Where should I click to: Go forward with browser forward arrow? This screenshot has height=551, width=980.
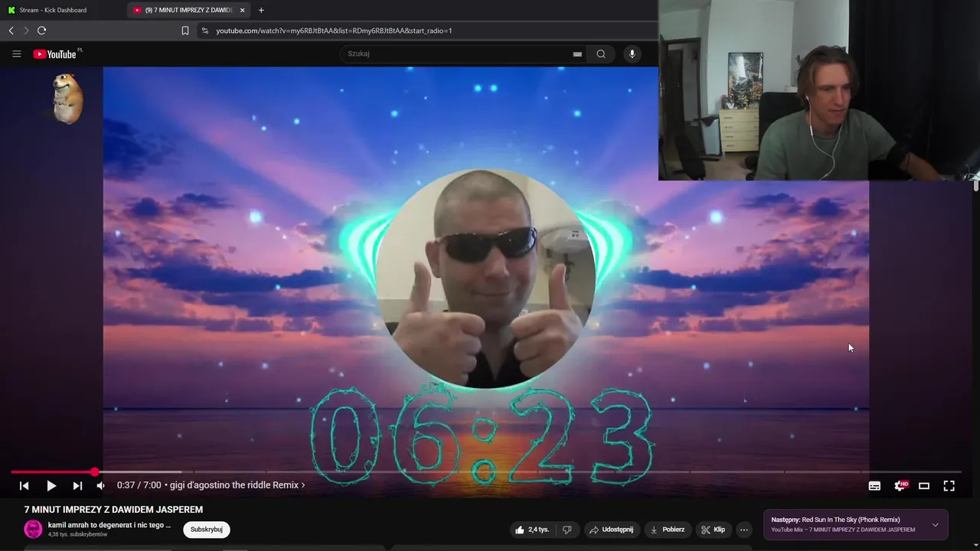point(26,31)
